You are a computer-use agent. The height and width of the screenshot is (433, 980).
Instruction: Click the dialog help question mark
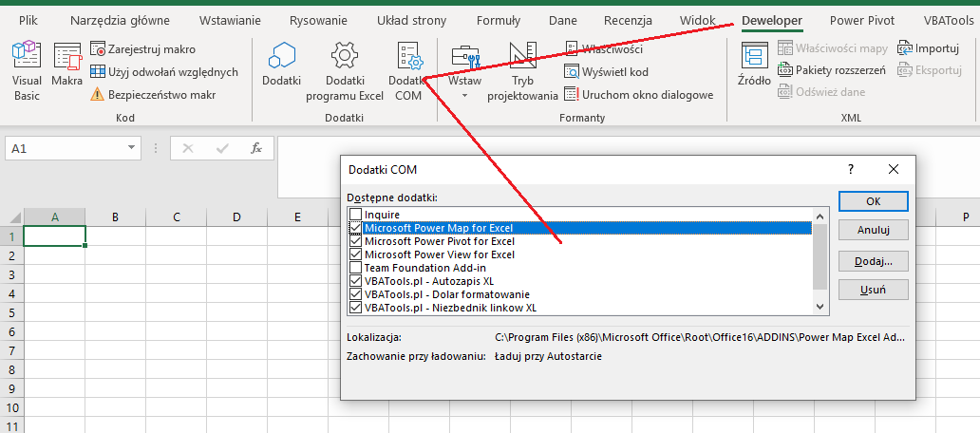click(851, 169)
